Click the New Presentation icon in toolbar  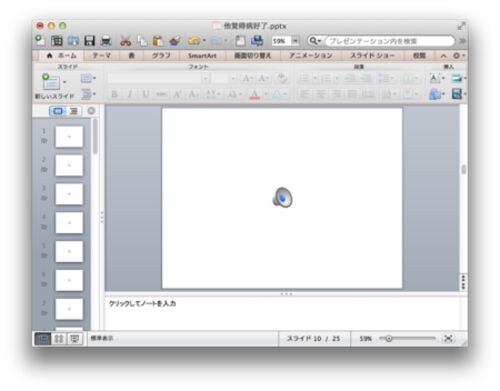[x=40, y=41]
